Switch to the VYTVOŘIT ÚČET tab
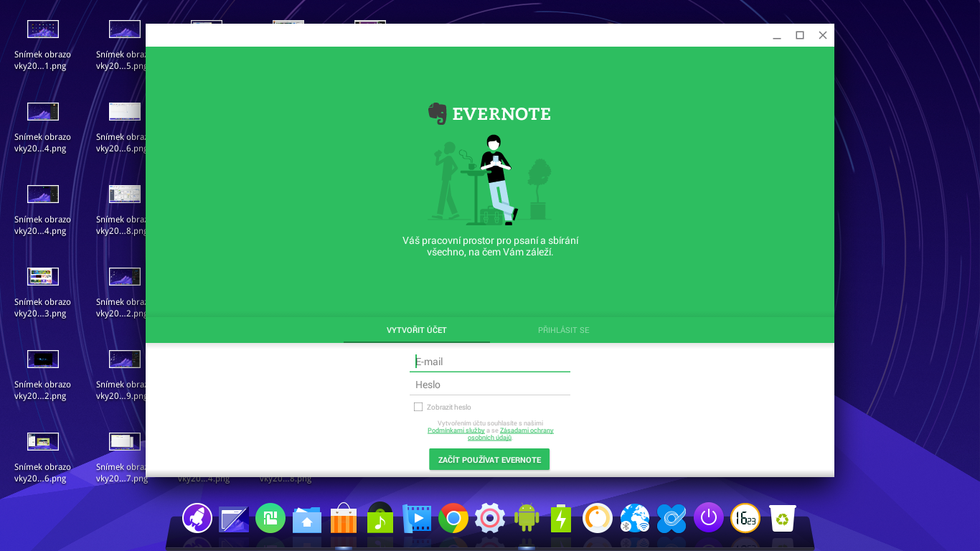The height and width of the screenshot is (551, 980). (417, 330)
